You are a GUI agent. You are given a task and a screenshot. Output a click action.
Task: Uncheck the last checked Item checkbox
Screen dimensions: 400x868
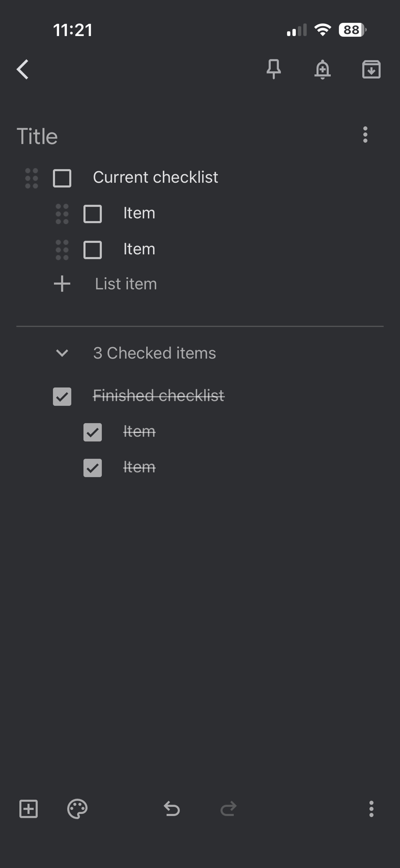tap(92, 468)
